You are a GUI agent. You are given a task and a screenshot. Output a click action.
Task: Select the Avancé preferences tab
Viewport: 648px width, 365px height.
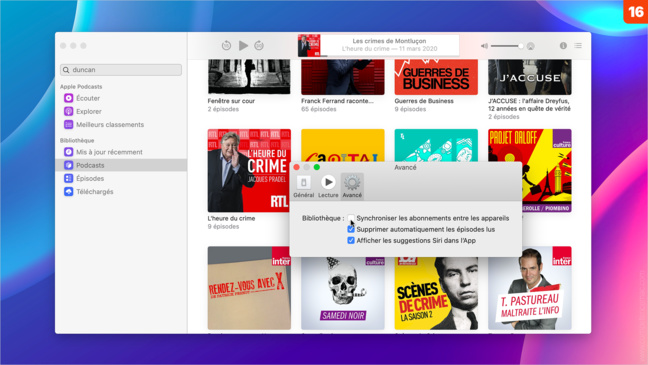(x=352, y=186)
